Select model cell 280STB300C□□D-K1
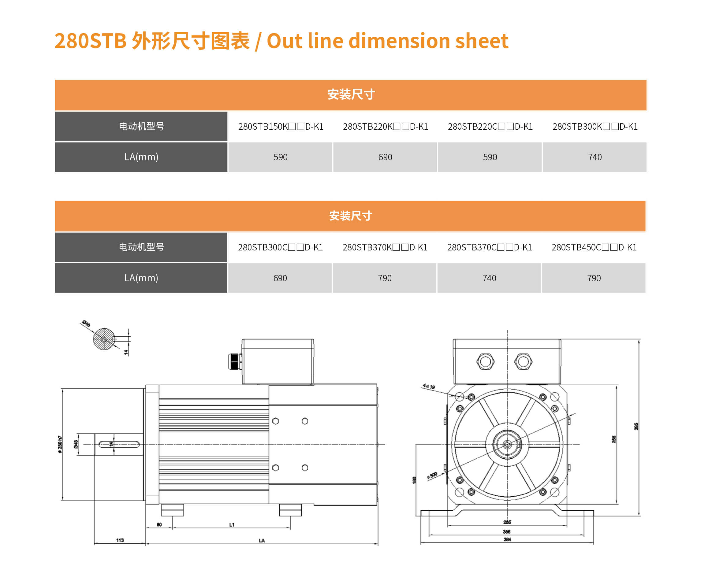The height and width of the screenshot is (588, 723). pyautogui.click(x=280, y=247)
